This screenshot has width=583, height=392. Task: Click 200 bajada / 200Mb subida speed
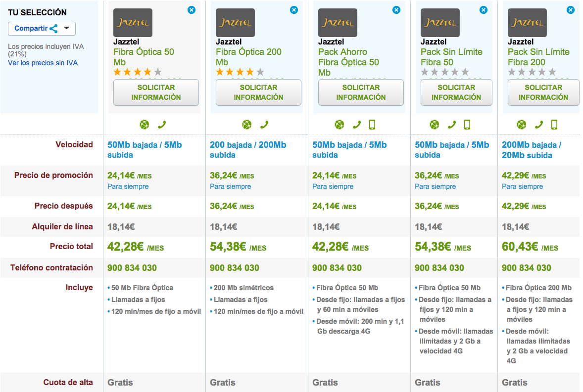pyautogui.click(x=248, y=150)
